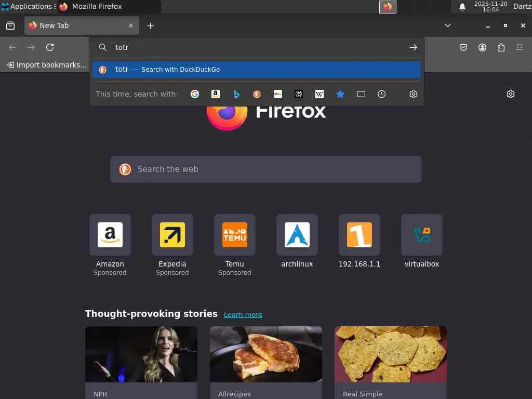Select 'totr — Search with DuckDuckGo' suggestion
532x399 pixels.
click(257, 70)
